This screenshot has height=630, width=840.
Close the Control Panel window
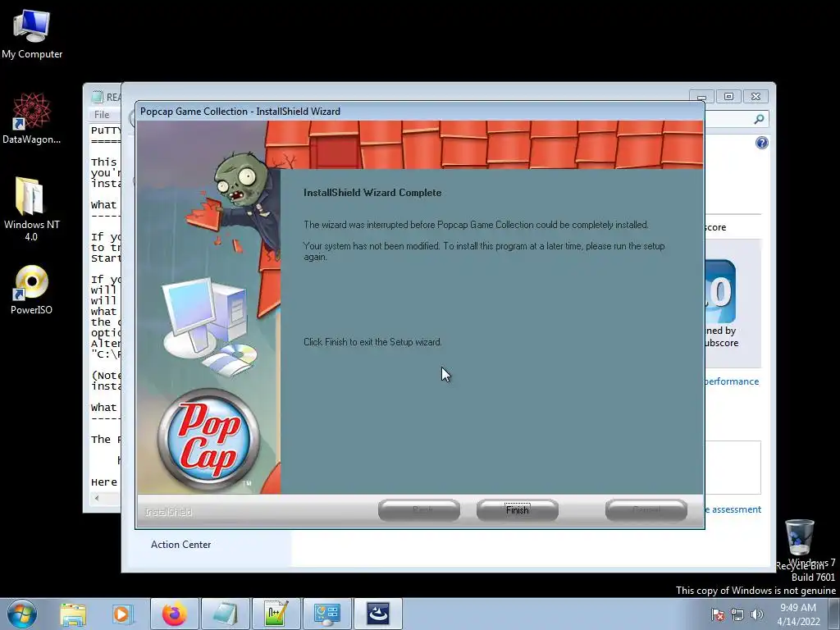point(756,97)
